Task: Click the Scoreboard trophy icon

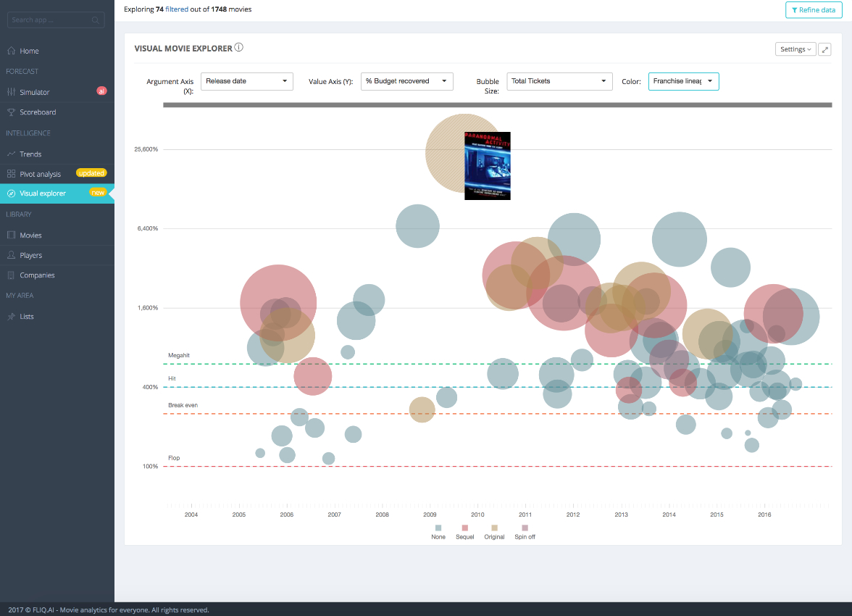Action: (12, 112)
